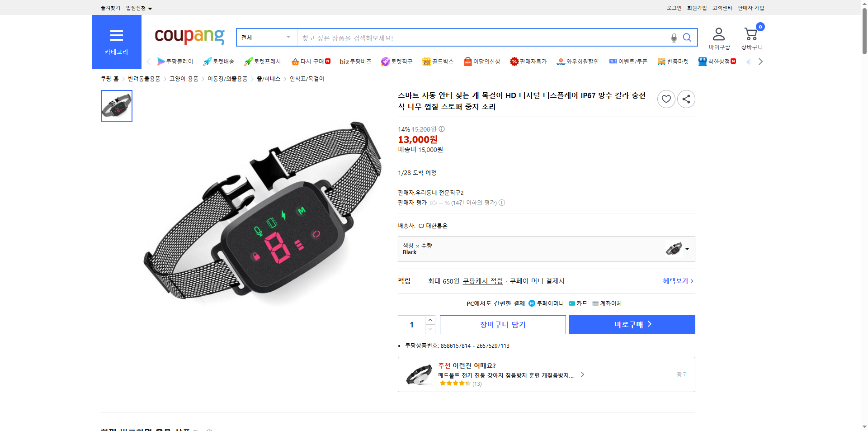The height and width of the screenshot is (431, 868).
Task: Click the next arrow on navigation carousel
Action: pos(761,62)
